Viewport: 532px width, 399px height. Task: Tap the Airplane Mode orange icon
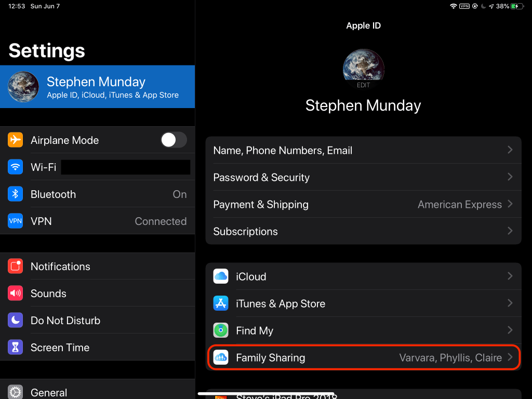[x=16, y=140]
